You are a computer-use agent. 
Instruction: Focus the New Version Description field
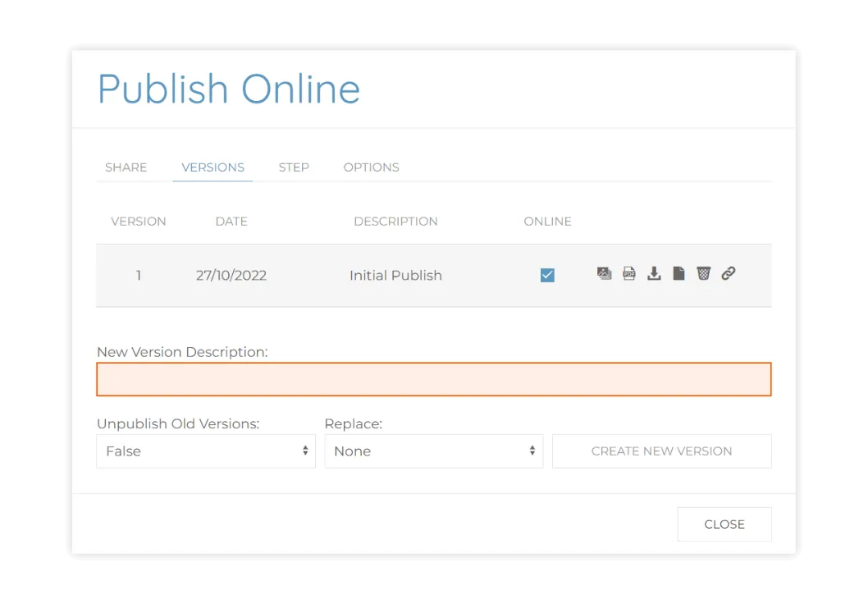434,379
